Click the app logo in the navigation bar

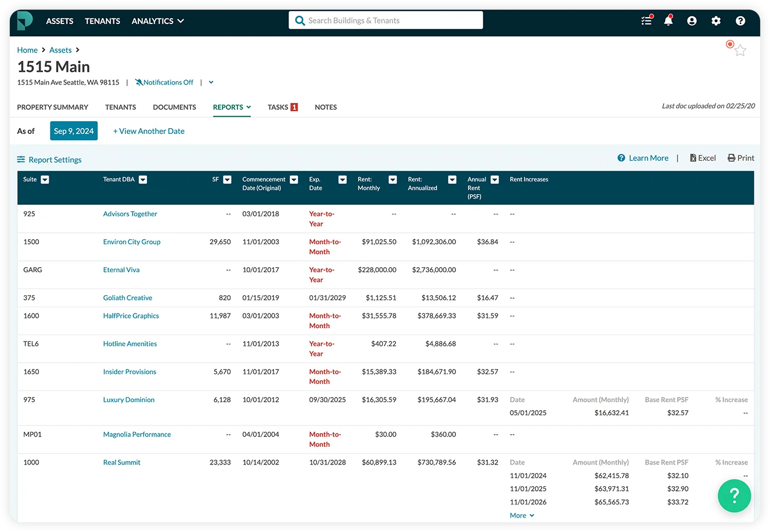24,21
